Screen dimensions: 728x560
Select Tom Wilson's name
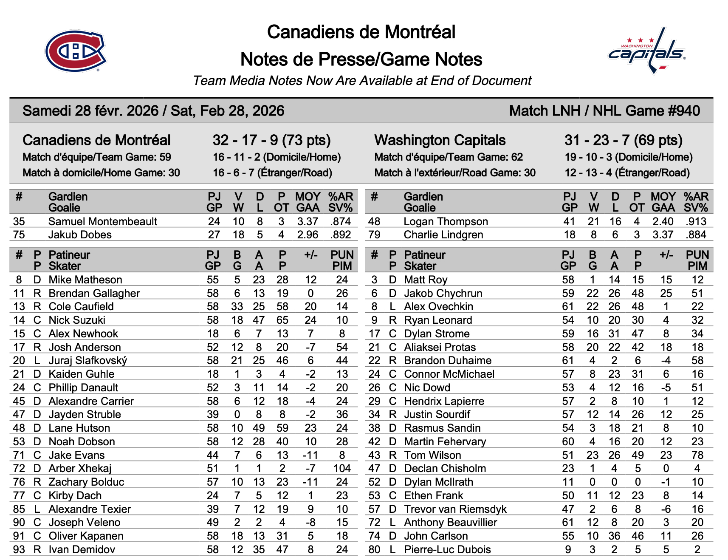click(432, 455)
